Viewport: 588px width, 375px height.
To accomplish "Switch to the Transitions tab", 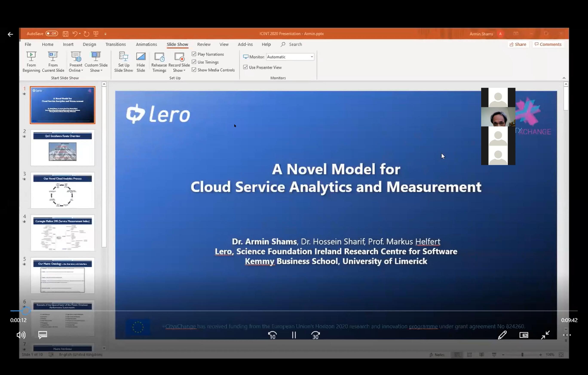I will pyautogui.click(x=115, y=45).
